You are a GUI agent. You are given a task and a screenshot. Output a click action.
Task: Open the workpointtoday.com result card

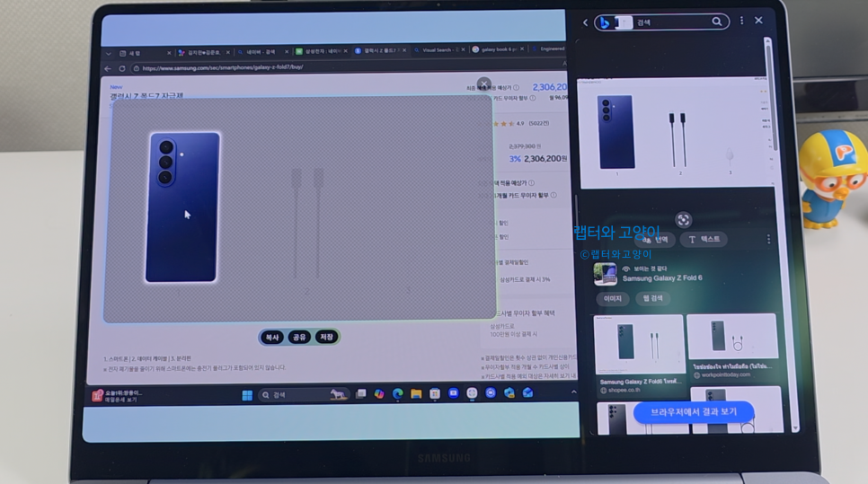click(x=731, y=347)
